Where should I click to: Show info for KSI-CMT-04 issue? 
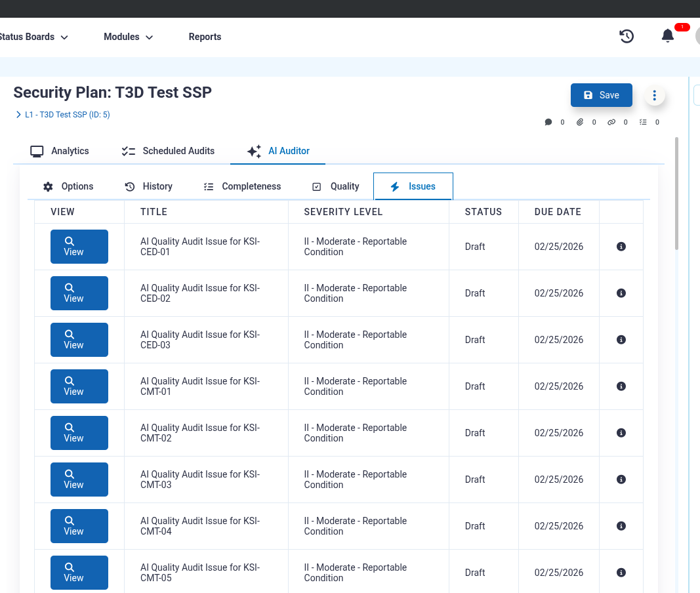621,526
